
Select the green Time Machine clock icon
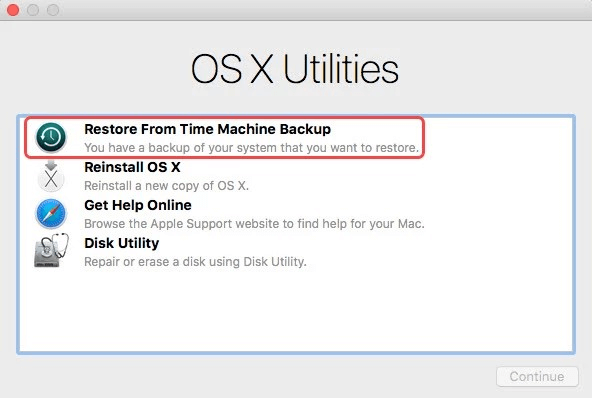(x=51, y=137)
